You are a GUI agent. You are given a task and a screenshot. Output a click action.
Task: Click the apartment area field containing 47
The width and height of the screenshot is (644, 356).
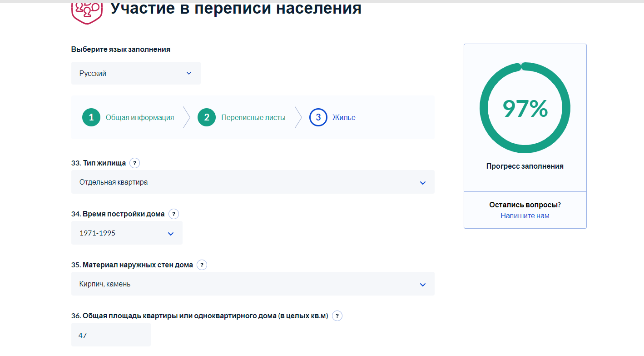111,335
